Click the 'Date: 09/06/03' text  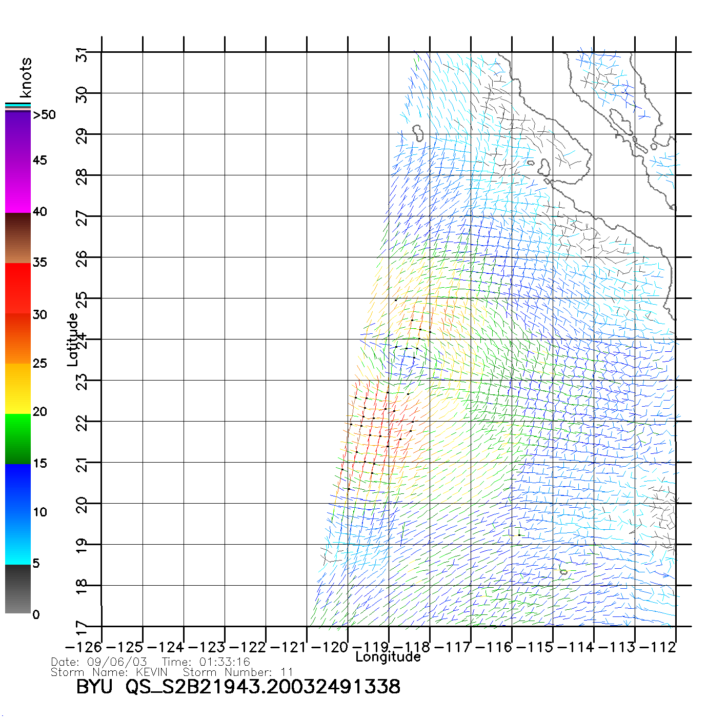point(99,662)
